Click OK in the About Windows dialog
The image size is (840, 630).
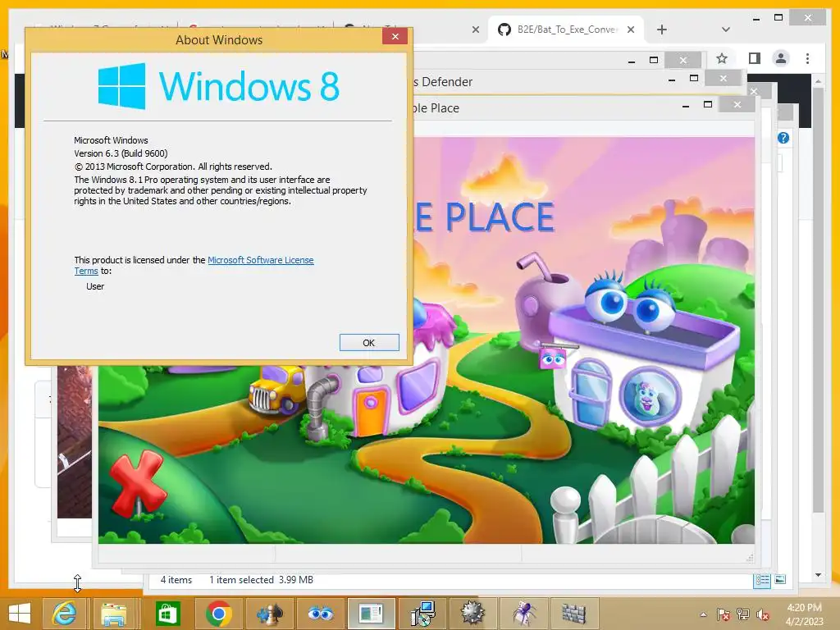(369, 343)
